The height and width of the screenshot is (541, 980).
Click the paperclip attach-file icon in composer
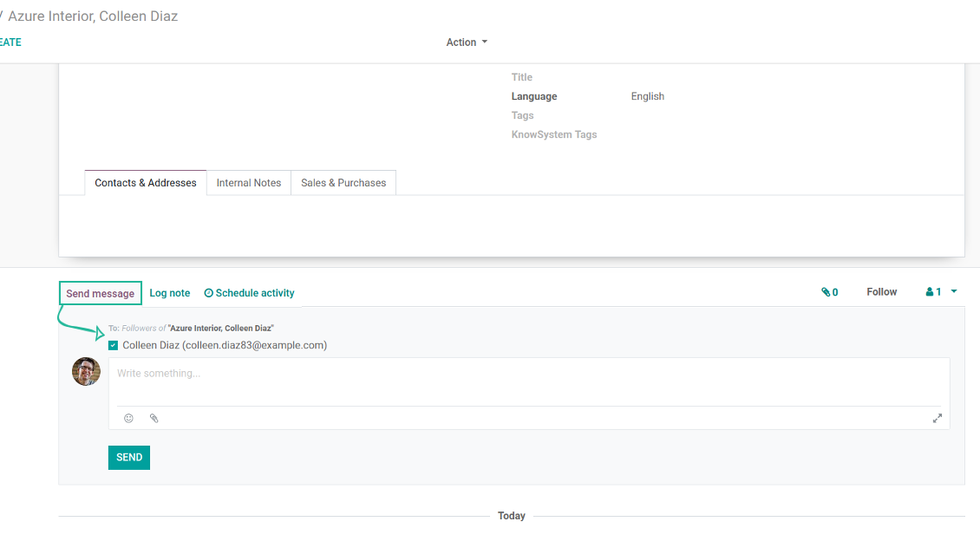[x=154, y=418]
